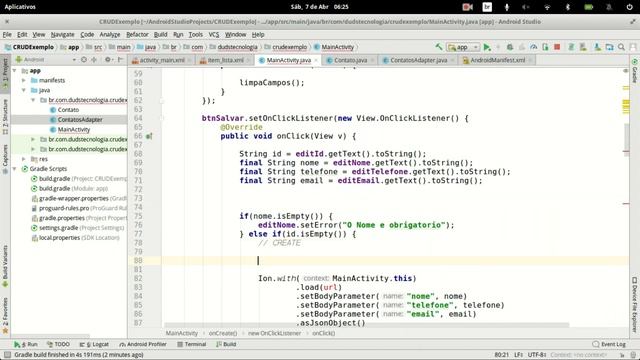This screenshot has width=640, height=360.
Task: Toggle the Captures tool window
Action: [x=5, y=159]
